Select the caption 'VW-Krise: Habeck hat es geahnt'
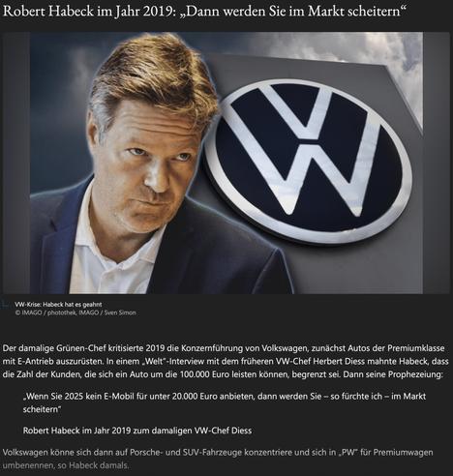 pos(58,305)
